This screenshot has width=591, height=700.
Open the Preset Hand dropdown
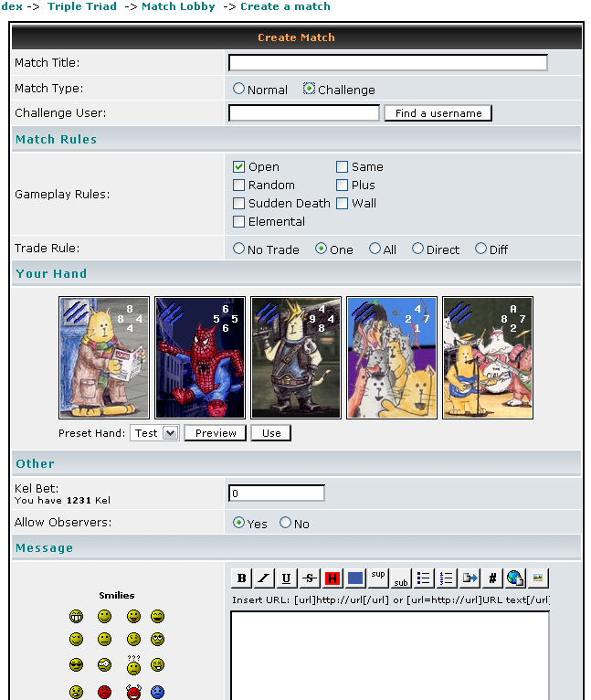pos(155,433)
